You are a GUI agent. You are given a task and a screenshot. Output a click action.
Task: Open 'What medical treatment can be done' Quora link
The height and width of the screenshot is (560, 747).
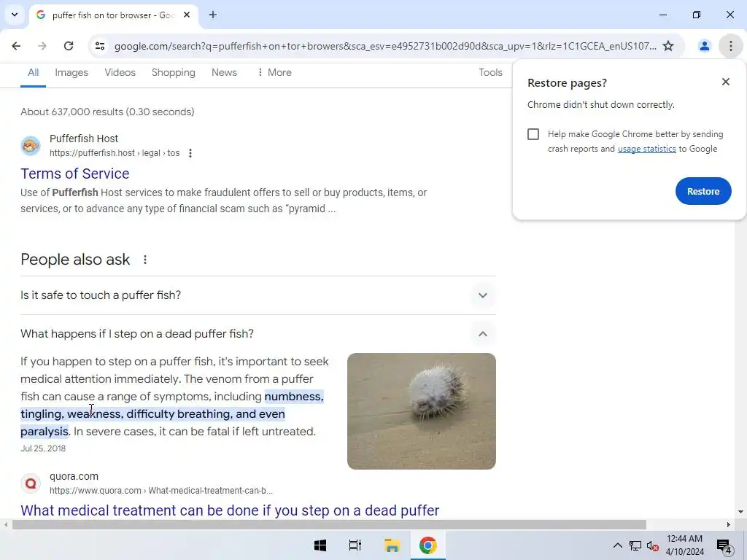click(x=230, y=510)
